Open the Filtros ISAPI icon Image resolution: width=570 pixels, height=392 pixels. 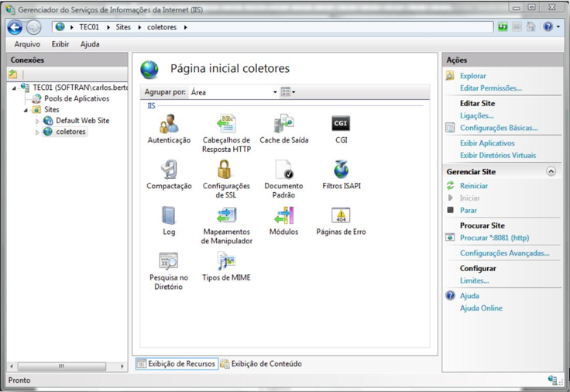[341, 170]
